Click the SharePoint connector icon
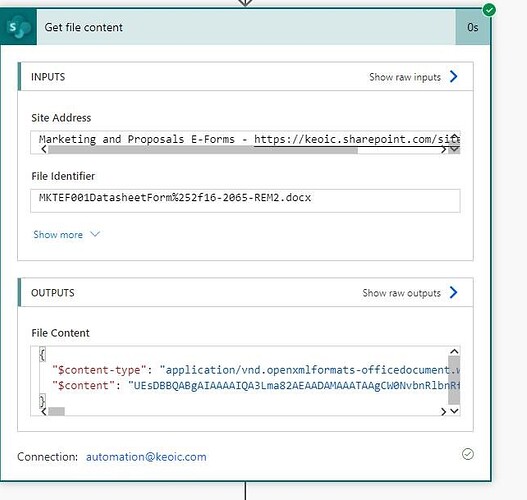 coord(17,27)
